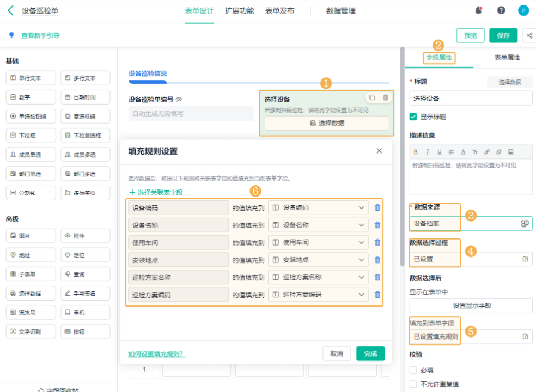Open the help question mark icon
The image size is (536, 392).
(501, 10)
